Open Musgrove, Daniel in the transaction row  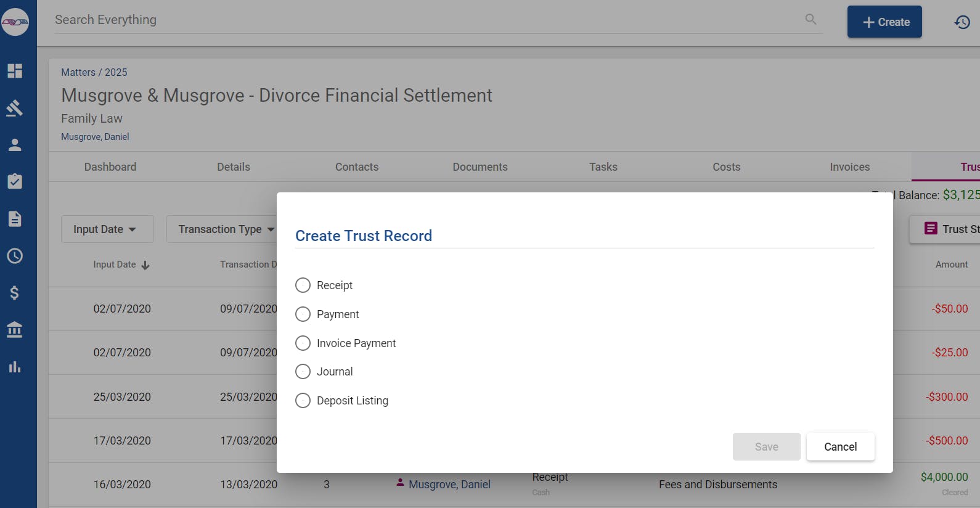[x=449, y=485]
